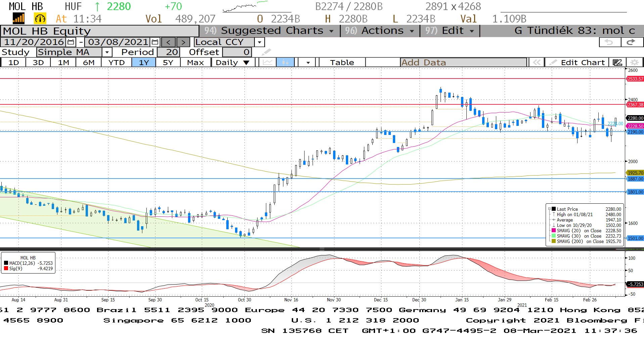The width and height of the screenshot is (644, 344).
Task: Switch to line chart style
Action: pyautogui.click(x=268, y=62)
